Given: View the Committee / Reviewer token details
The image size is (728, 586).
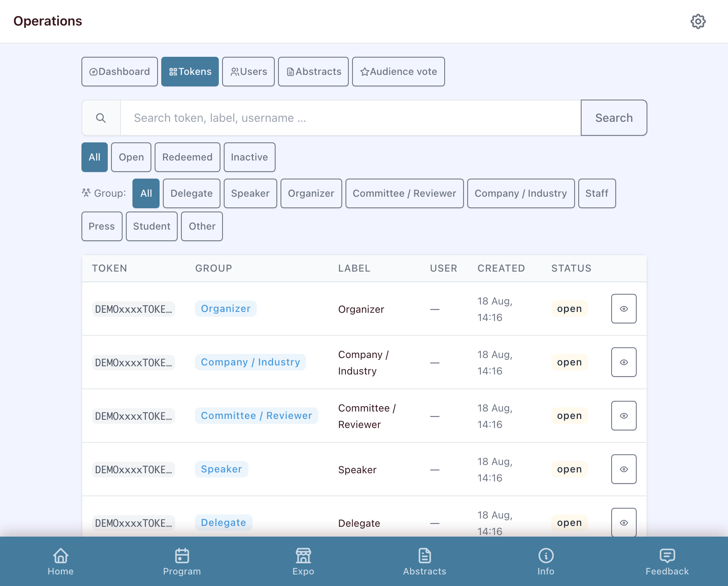Looking at the screenshot, I should pos(624,416).
